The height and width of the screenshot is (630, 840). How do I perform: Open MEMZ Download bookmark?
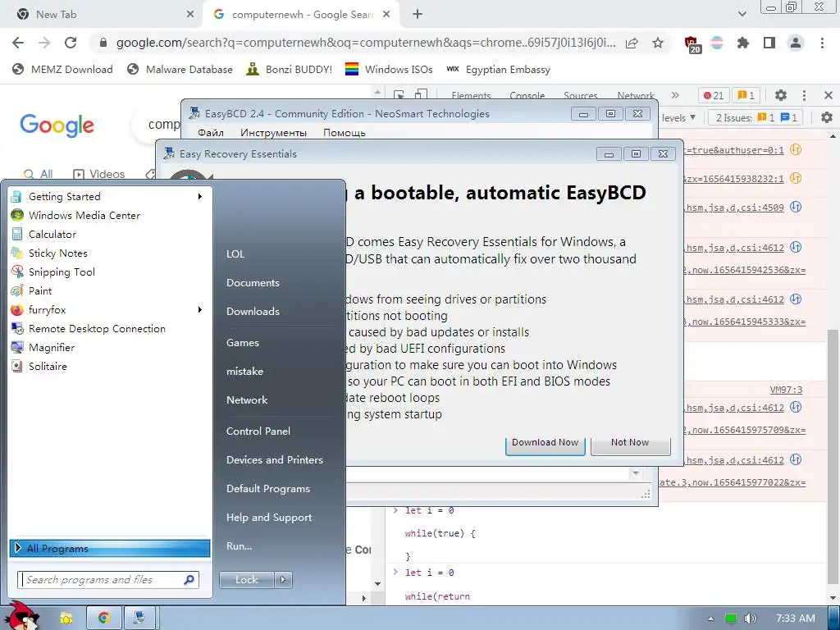click(x=62, y=69)
